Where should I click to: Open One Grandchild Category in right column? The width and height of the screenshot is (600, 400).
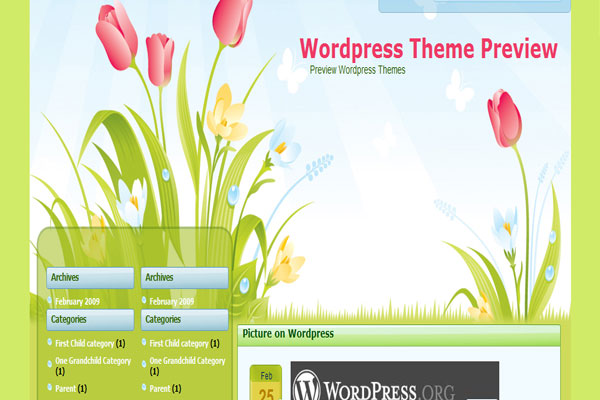(187, 361)
